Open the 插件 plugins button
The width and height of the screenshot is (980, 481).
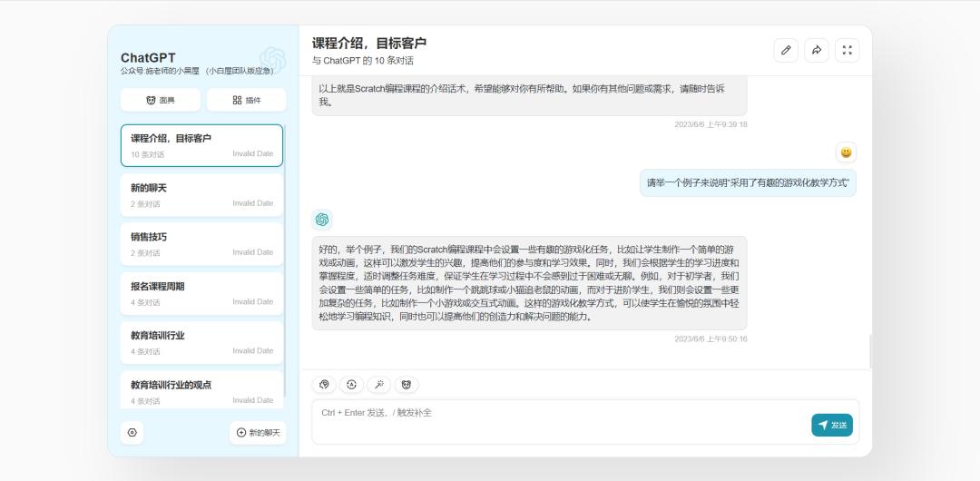(246, 100)
